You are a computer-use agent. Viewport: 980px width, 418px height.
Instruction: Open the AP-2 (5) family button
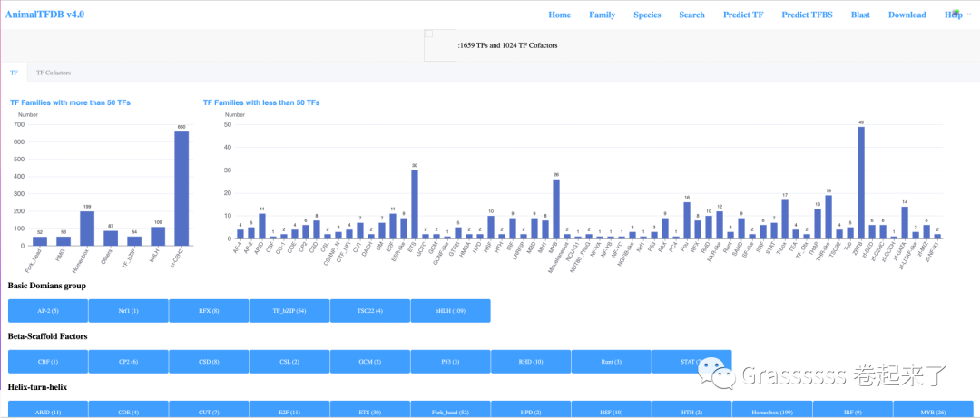[x=47, y=310]
